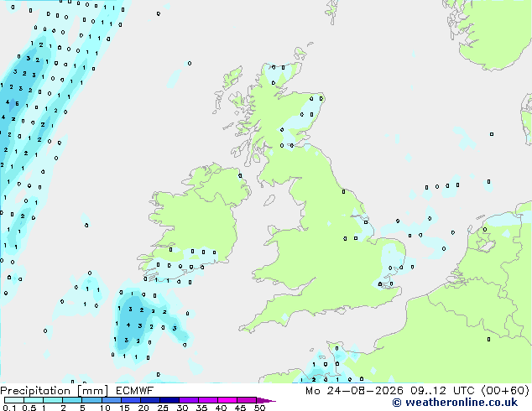This screenshot has height=411, width=532.
Task: Click the over-50 legend arrow tip
Action: pos(266,400)
